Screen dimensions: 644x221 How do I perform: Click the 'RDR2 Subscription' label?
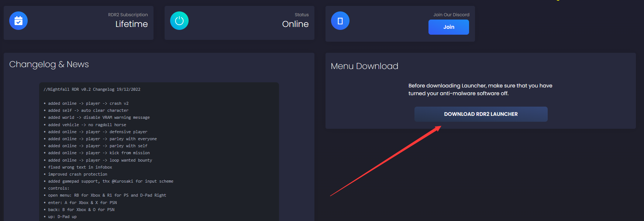pos(128,15)
